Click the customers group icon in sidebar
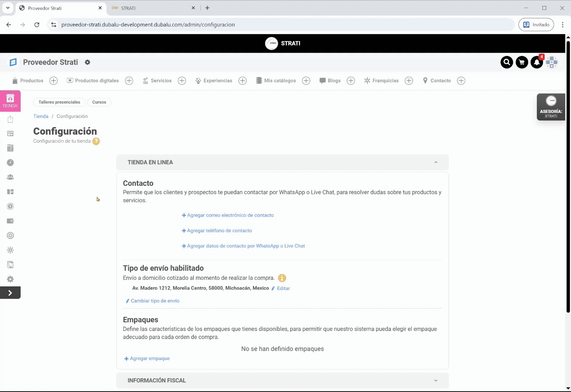 click(x=10, y=177)
